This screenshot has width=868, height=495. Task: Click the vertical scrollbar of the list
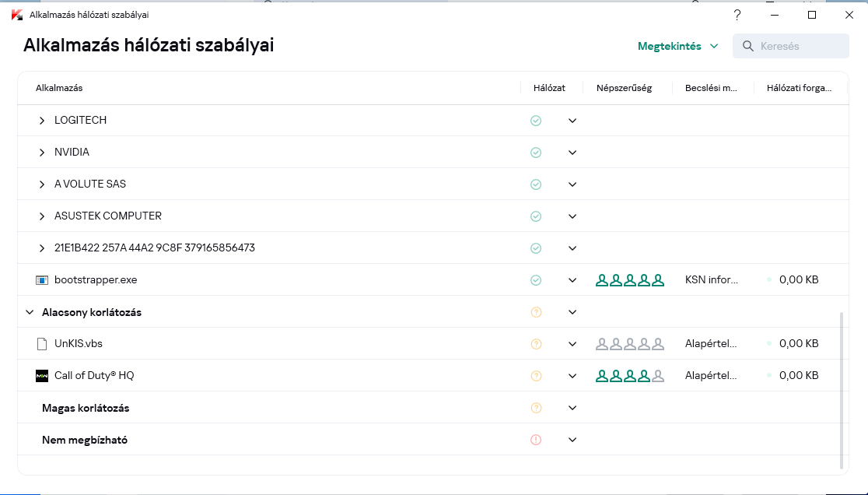coord(842,381)
